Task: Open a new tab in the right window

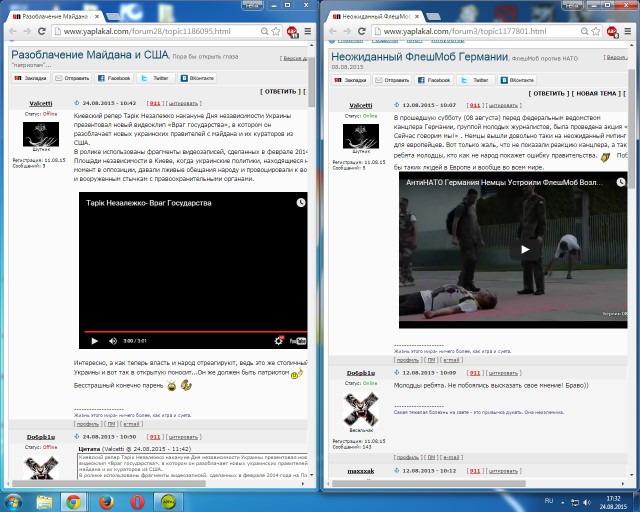Action: 433,17
